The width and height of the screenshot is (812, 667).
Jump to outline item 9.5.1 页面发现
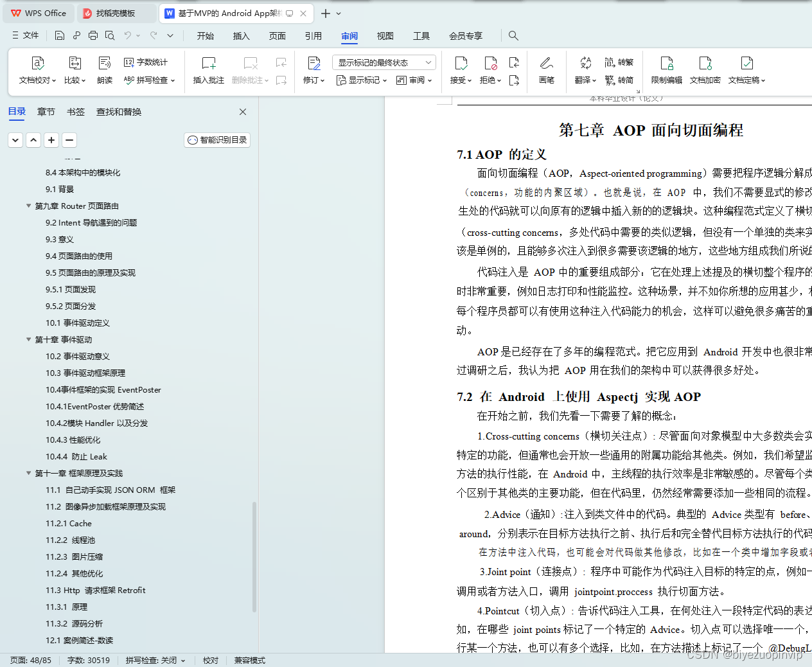(x=71, y=289)
